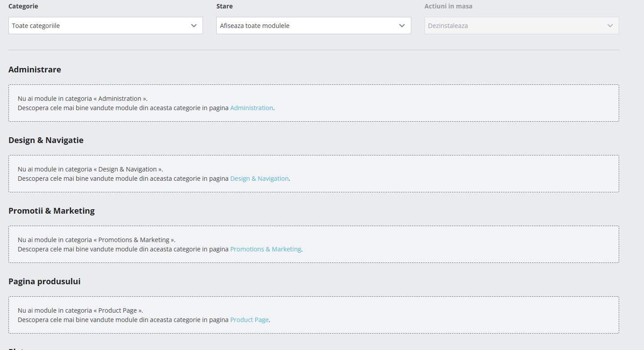Follow the Administration link
Viewport: 644px width, 350px height.
(251, 108)
